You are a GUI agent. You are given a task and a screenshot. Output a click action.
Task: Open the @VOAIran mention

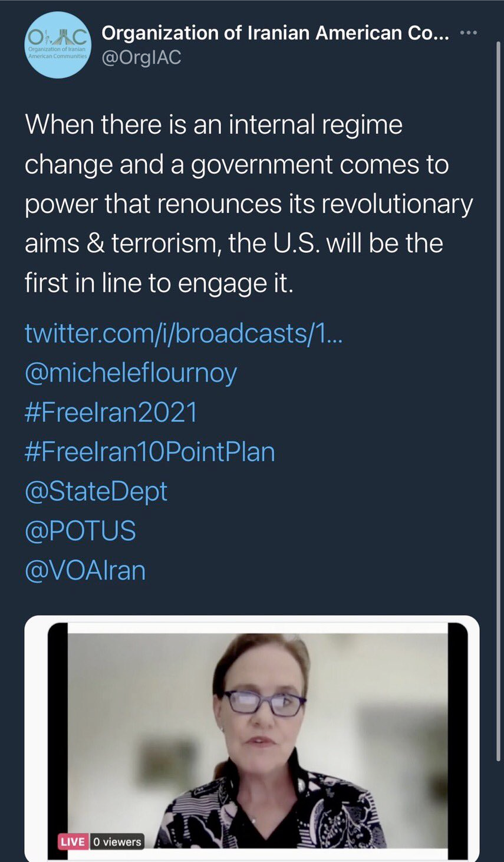click(x=85, y=571)
